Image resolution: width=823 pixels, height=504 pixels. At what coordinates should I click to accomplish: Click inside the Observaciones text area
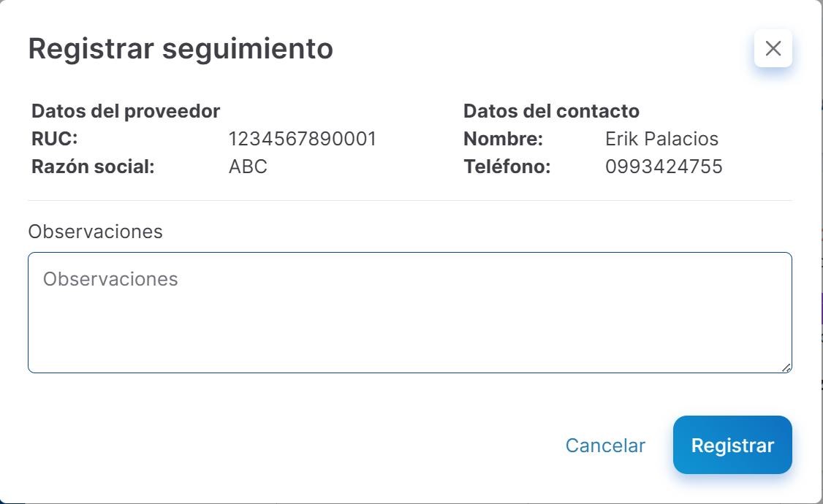point(409,312)
